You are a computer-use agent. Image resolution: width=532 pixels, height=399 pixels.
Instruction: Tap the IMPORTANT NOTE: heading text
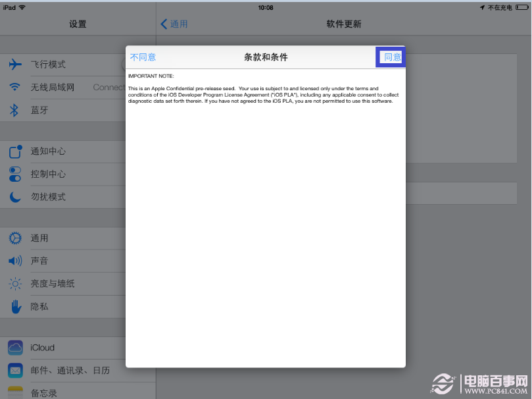pyautogui.click(x=151, y=76)
